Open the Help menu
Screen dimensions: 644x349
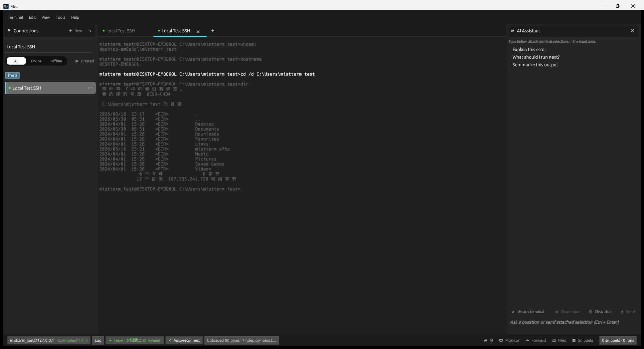tap(75, 17)
